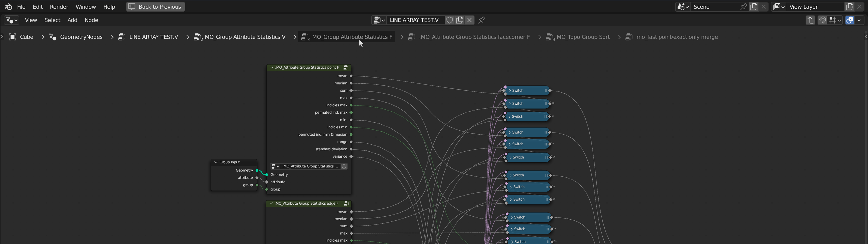Image resolution: width=868 pixels, height=244 pixels.
Task: Collapse the Statistics point F node
Action: click(272, 68)
